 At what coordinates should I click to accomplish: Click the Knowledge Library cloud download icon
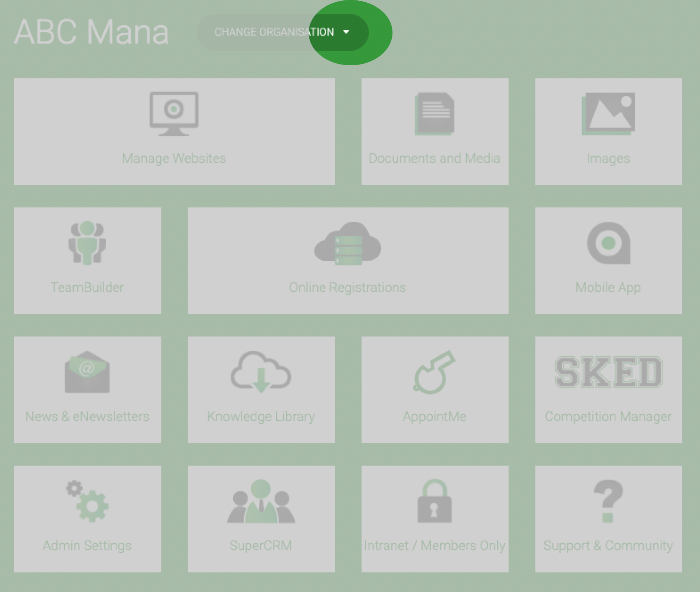[261, 372]
